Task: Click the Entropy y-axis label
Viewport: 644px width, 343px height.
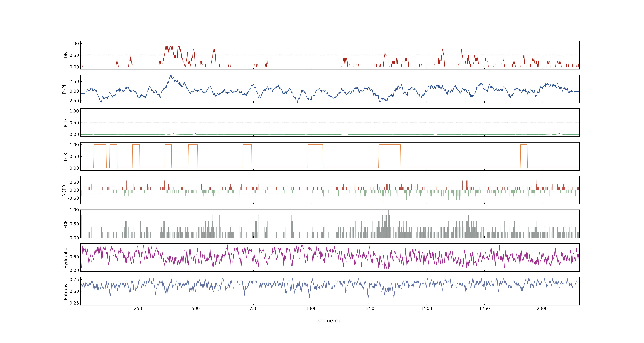Action: [66, 292]
